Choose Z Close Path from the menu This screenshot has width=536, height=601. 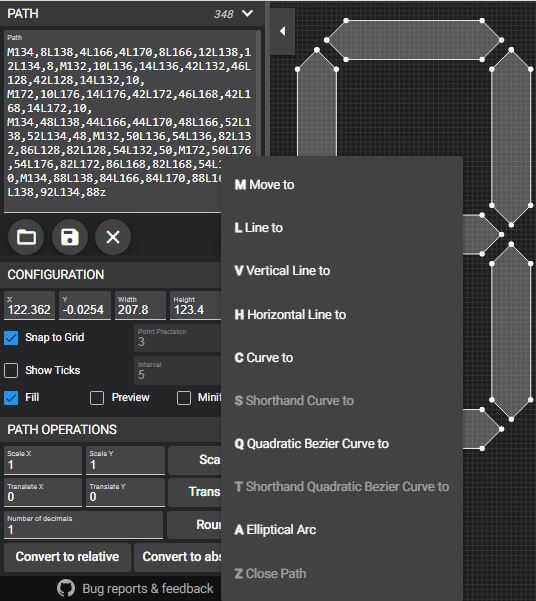point(342,574)
